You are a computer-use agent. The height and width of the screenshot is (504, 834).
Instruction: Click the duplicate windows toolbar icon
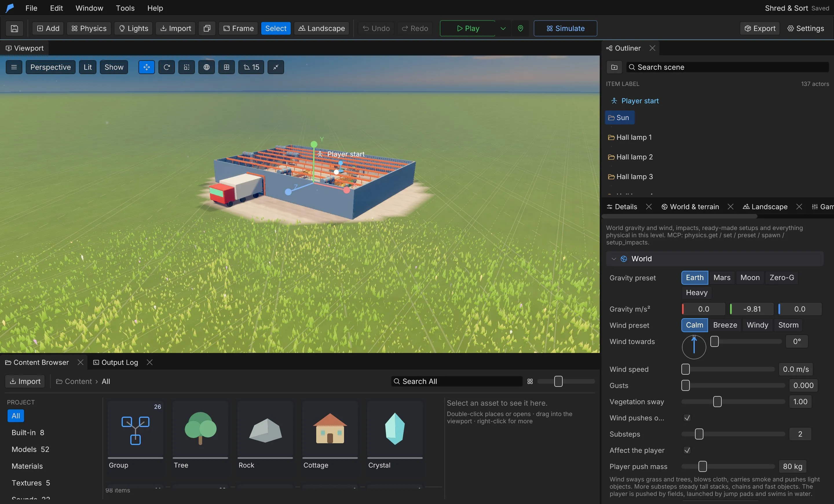click(207, 28)
